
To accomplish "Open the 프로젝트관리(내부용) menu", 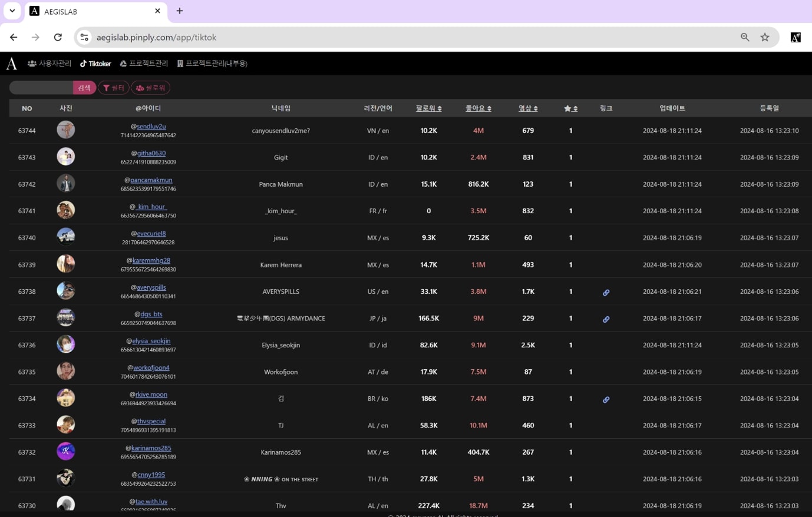I will pyautogui.click(x=212, y=64).
